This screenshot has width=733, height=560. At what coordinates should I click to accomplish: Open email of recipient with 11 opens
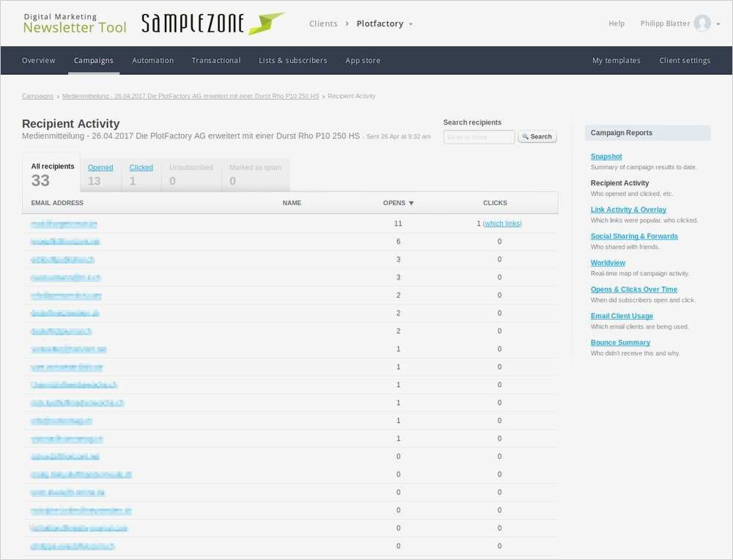coord(64,224)
